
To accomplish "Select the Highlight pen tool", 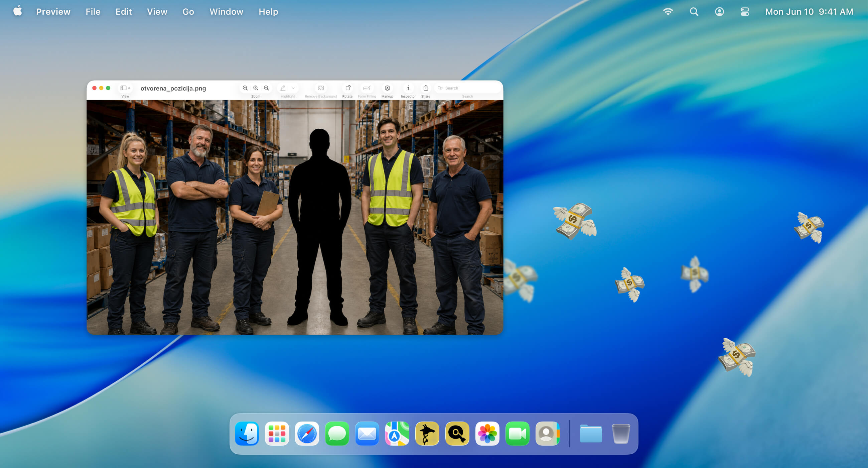I will [x=283, y=88].
